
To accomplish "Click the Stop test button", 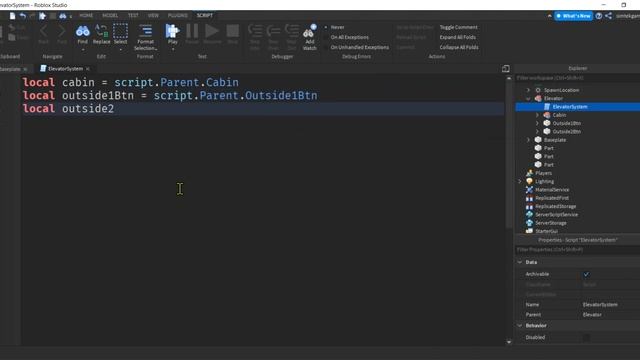I will 233,31.
